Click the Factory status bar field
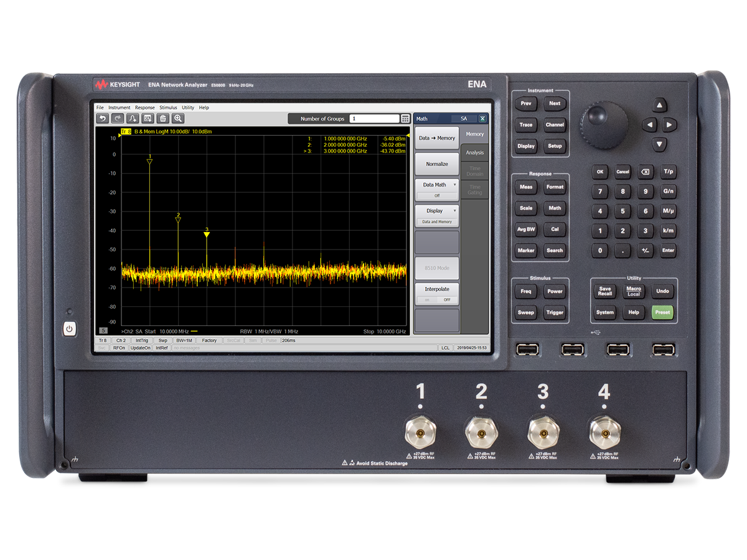Image resolution: width=747 pixels, height=560 pixels. 209,340
